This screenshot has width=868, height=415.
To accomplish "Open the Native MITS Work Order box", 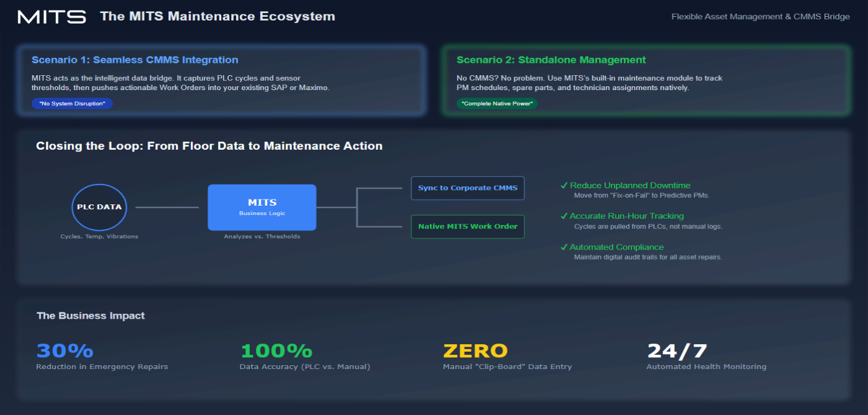I will (x=467, y=226).
